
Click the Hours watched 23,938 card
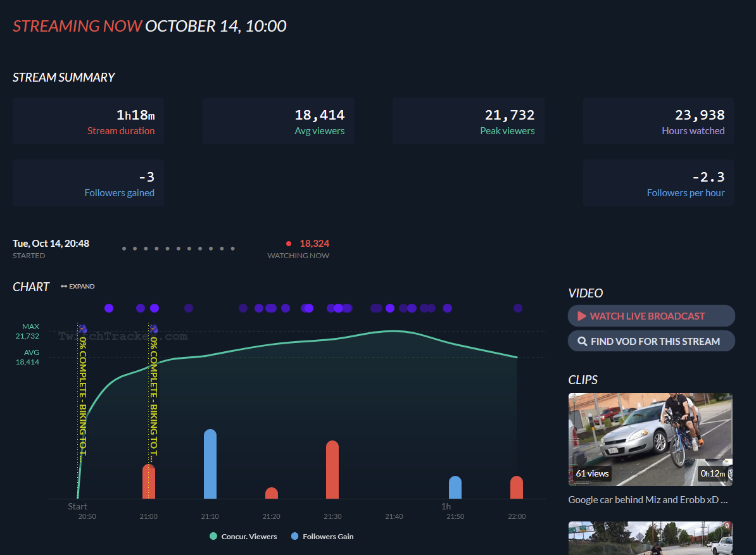click(x=658, y=121)
